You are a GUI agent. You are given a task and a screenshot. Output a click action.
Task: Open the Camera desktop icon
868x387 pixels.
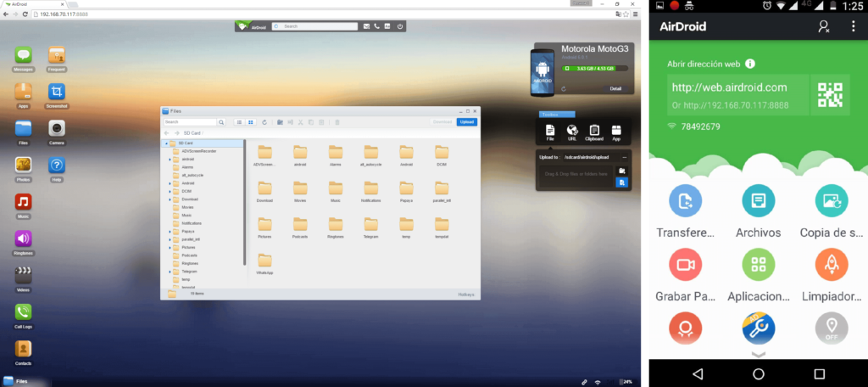tap(57, 128)
